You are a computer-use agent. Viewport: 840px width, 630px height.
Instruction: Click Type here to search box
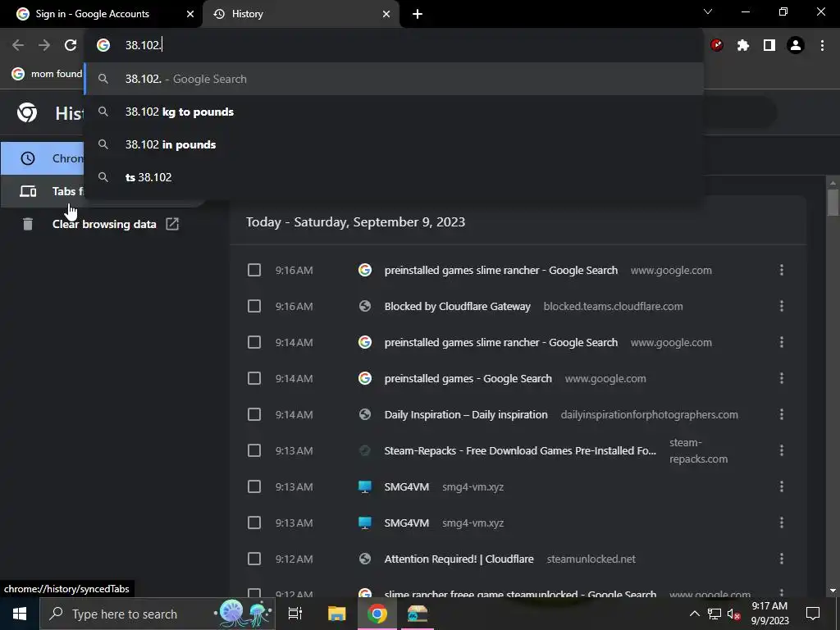157,614
